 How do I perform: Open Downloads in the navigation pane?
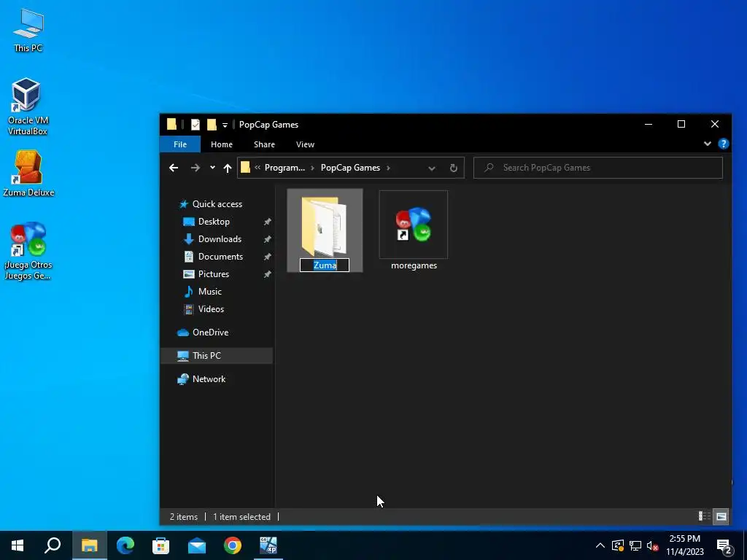click(x=220, y=239)
